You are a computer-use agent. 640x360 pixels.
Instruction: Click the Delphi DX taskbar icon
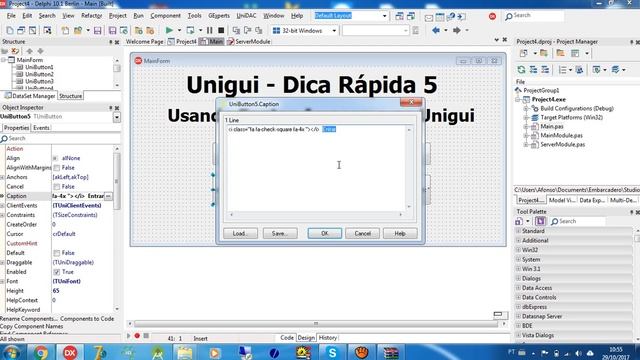click(x=70, y=352)
